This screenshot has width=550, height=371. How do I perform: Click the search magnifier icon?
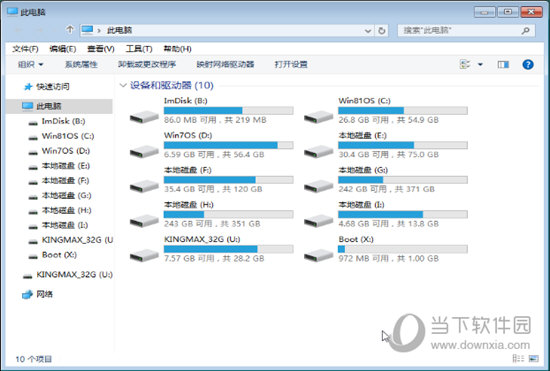525,31
